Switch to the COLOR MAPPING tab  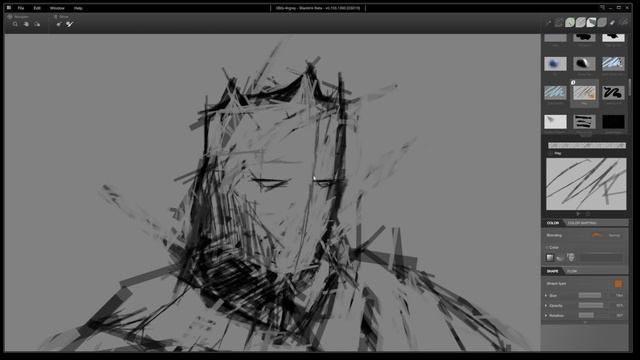click(x=582, y=223)
